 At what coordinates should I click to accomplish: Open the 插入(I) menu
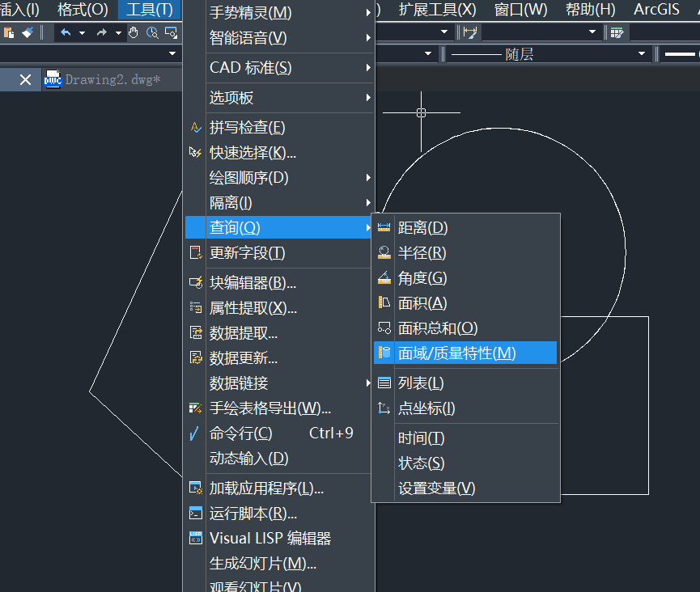tap(20, 10)
